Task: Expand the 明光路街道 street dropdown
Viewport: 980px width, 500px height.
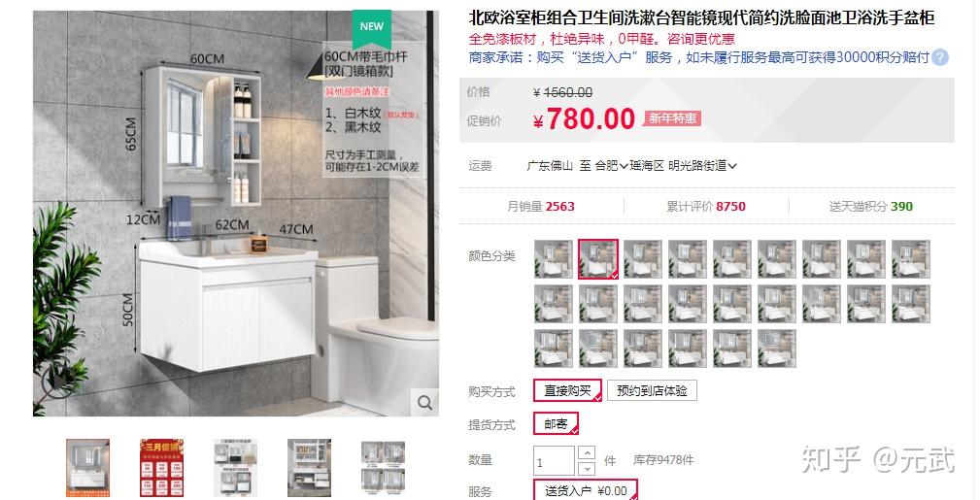Action: pyautogui.click(x=702, y=166)
